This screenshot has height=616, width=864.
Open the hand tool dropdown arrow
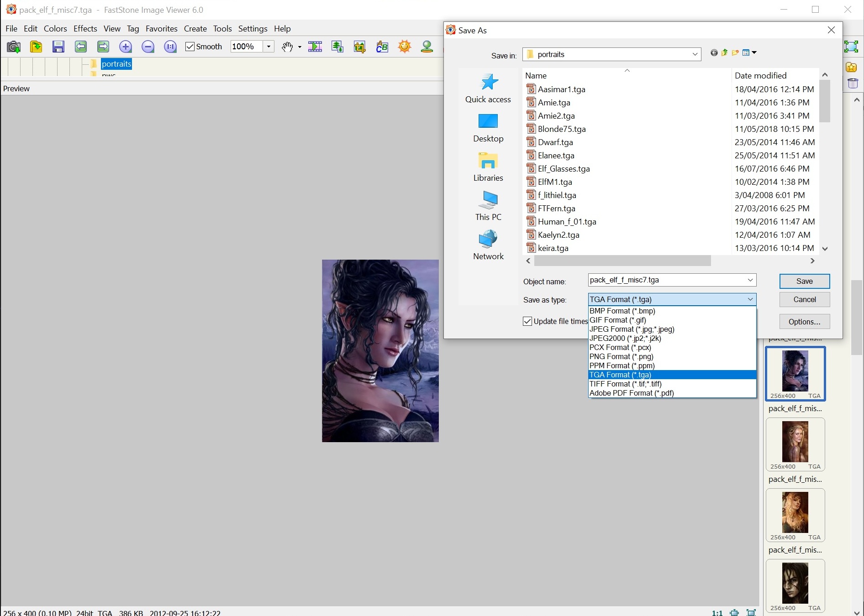click(300, 47)
